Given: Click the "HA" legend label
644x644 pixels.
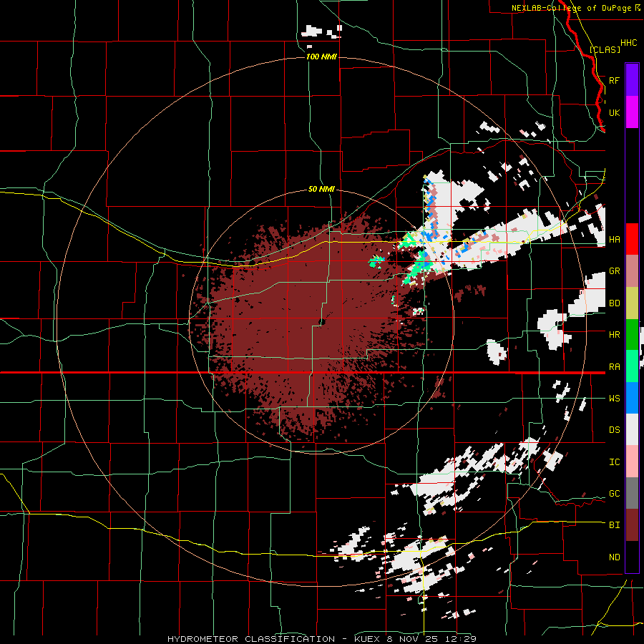Looking at the screenshot, I should point(614,239).
